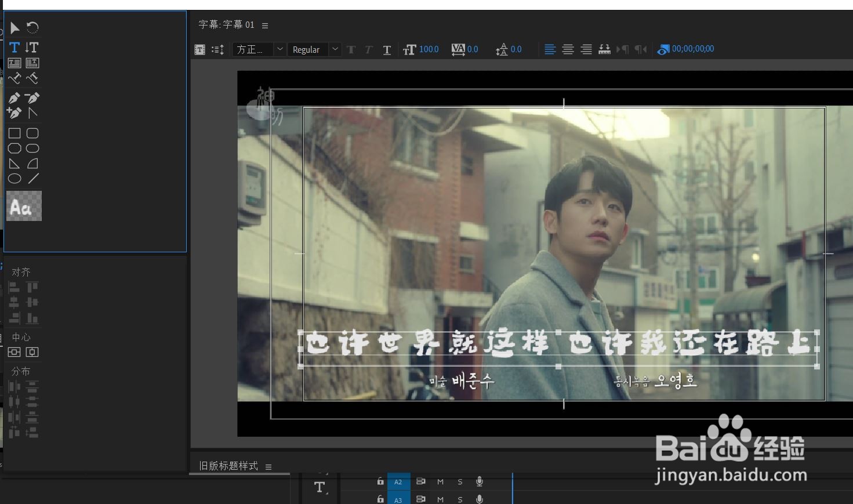This screenshot has width=853, height=504.
Task: Align text center
Action: 568,49
